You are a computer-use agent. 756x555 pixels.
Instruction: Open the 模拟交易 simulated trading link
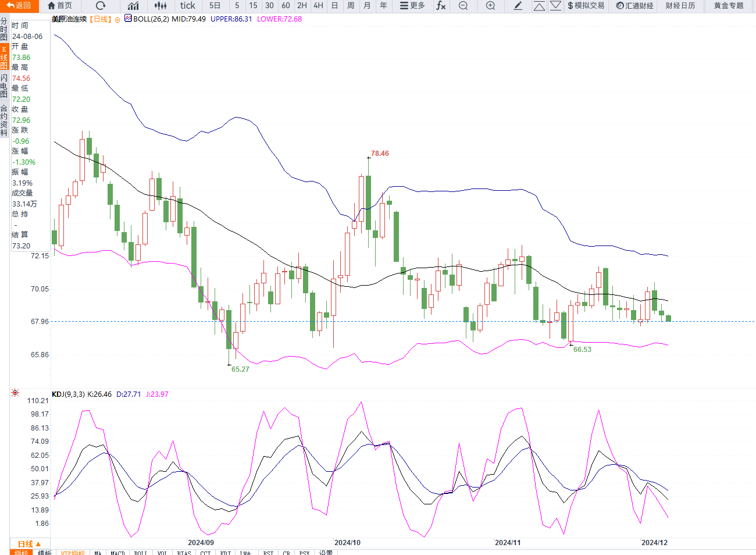click(x=586, y=6)
